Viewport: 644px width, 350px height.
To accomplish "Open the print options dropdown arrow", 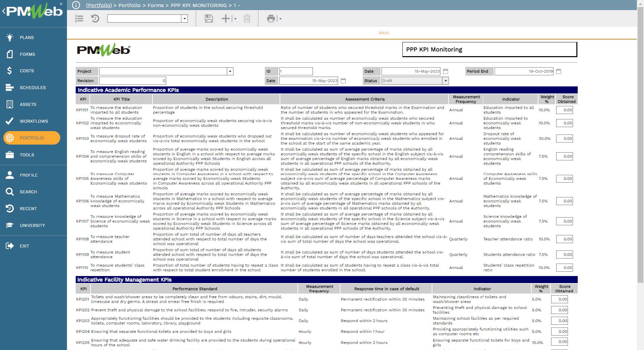I will click(x=280, y=18).
